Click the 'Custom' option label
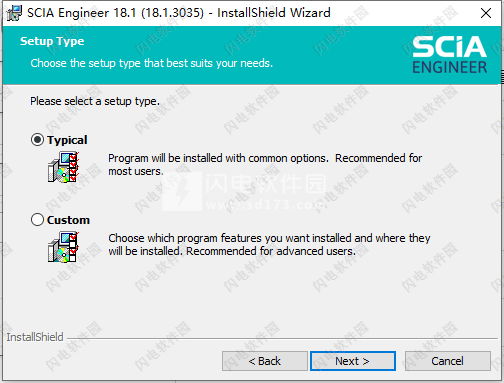The width and height of the screenshot is (504, 383). tap(68, 220)
